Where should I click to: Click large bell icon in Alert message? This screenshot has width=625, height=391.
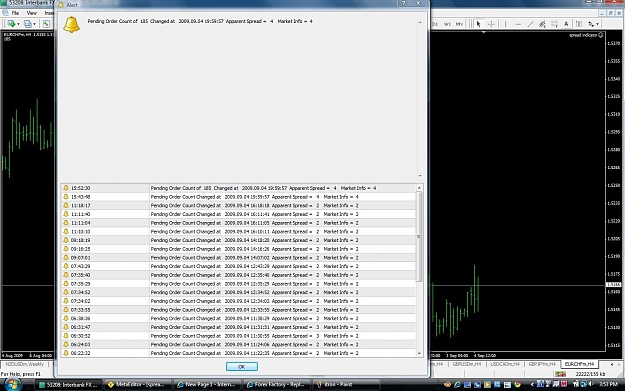72,25
